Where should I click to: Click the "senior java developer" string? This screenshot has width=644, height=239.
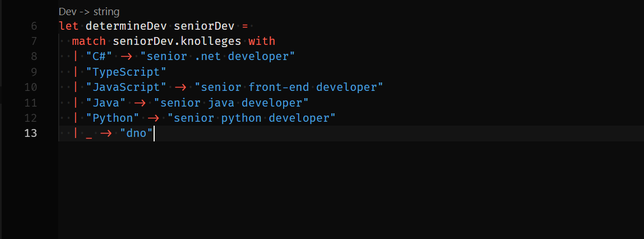tap(231, 103)
